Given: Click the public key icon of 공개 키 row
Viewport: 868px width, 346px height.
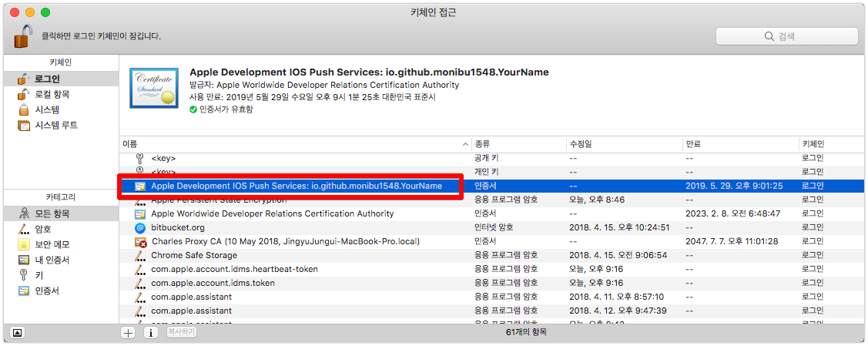Looking at the screenshot, I should coord(140,158).
